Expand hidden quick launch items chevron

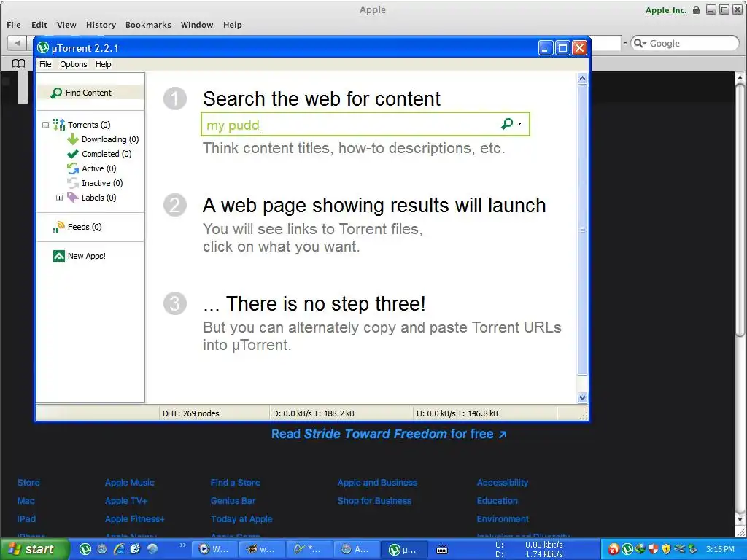tap(182, 545)
